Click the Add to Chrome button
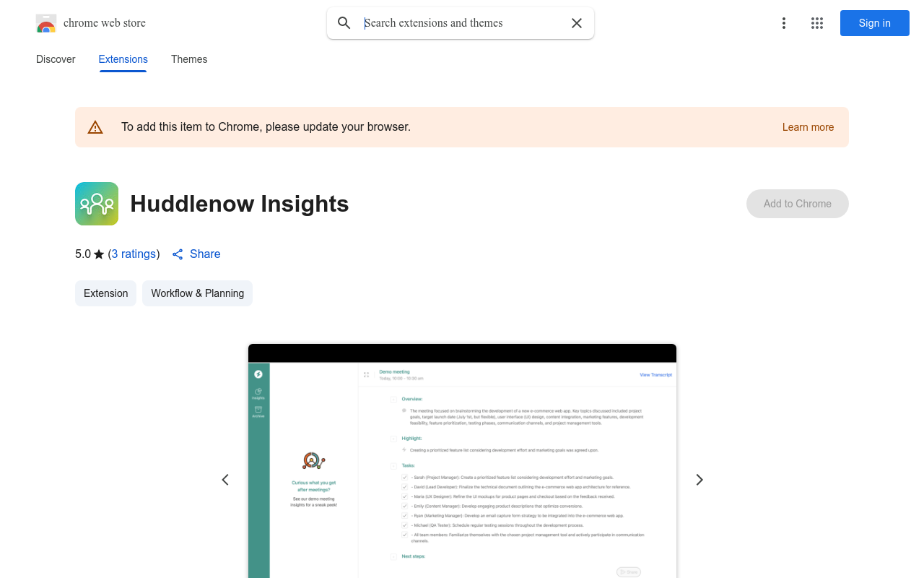Image resolution: width=924 pixels, height=578 pixels. pos(798,204)
